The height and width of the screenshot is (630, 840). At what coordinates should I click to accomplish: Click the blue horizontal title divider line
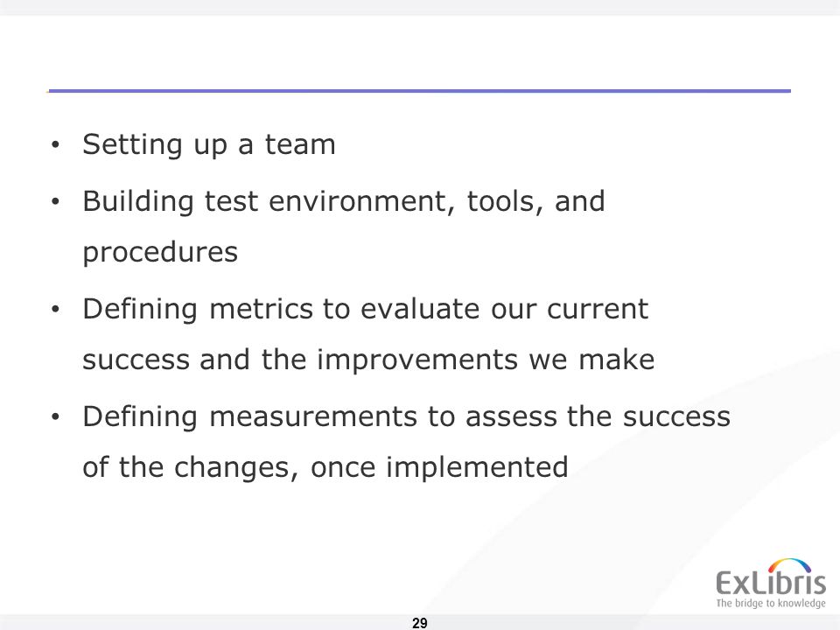click(x=419, y=91)
